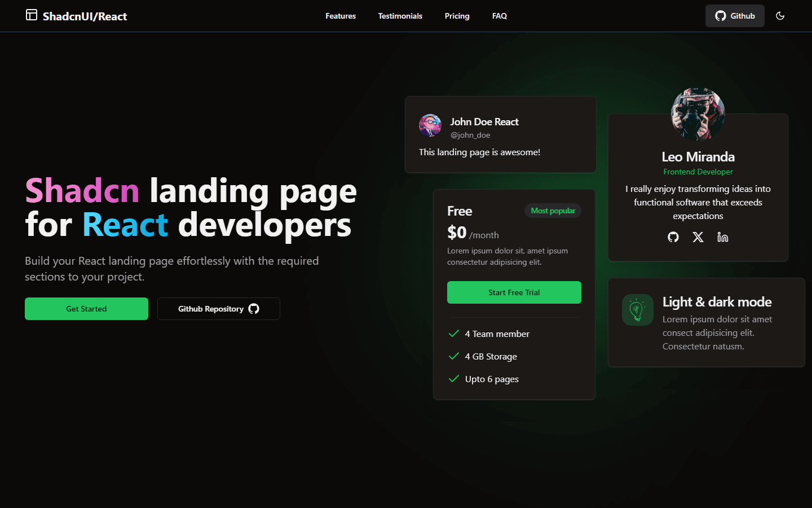The width and height of the screenshot is (812, 508).
Task: Click Leo Miranda's profile photo
Action: pos(698,114)
